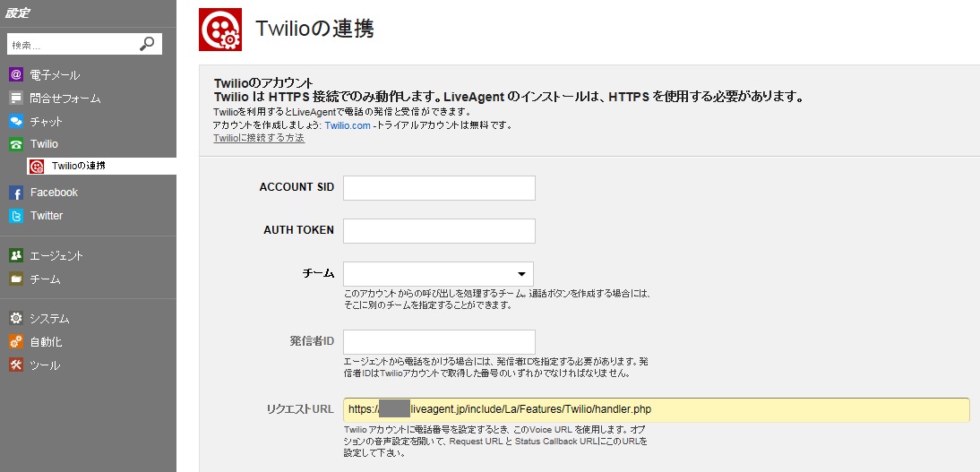Screen dimensions: 980x472
Task: Click the agents (エージェント) people icon
Action: [x=16, y=255]
